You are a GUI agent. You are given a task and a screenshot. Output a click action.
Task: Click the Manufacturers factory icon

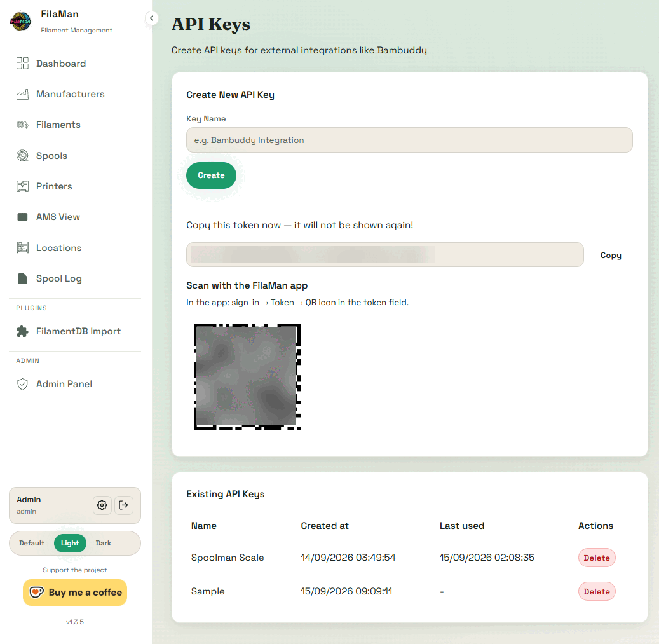click(22, 94)
